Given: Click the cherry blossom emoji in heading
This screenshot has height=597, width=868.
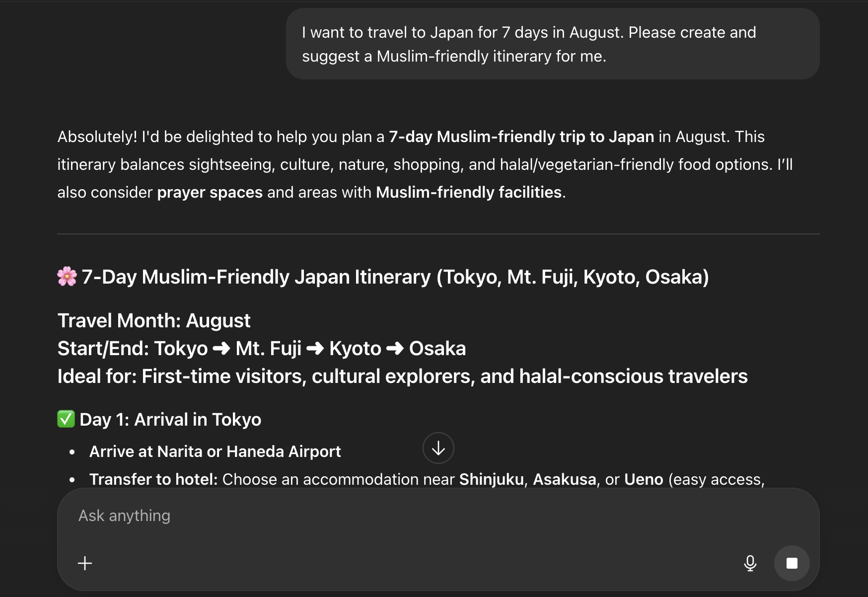Looking at the screenshot, I should tap(67, 277).
